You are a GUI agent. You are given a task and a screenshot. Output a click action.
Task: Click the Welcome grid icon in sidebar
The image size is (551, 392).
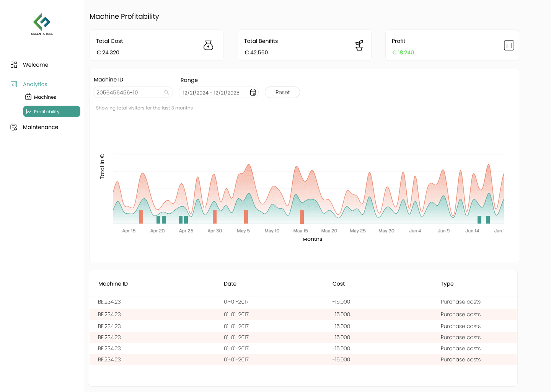[x=14, y=65]
